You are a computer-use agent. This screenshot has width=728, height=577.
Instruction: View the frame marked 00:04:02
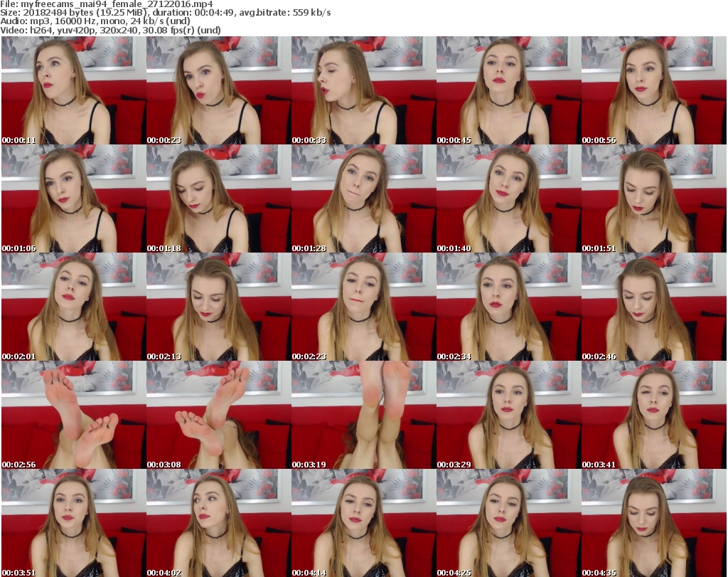(219, 523)
